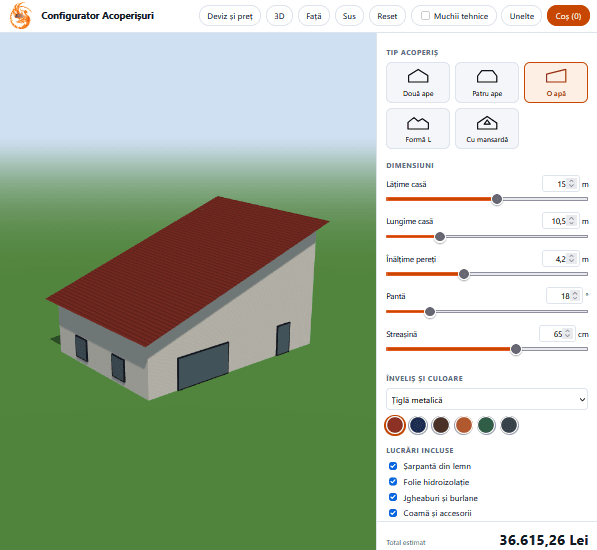Screen dimensions: 597x550
Task: Click the Streașină value field
Action: tap(557, 334)
